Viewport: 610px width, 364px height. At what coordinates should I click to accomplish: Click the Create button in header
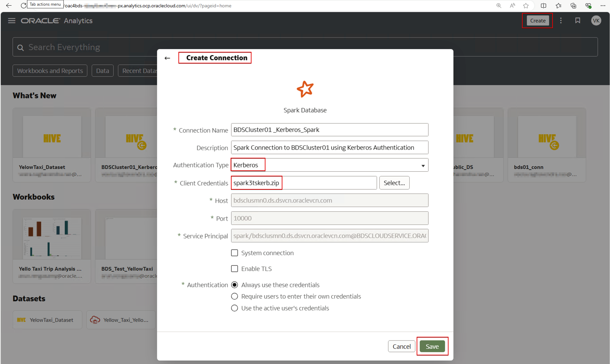(x=538, y=21)
